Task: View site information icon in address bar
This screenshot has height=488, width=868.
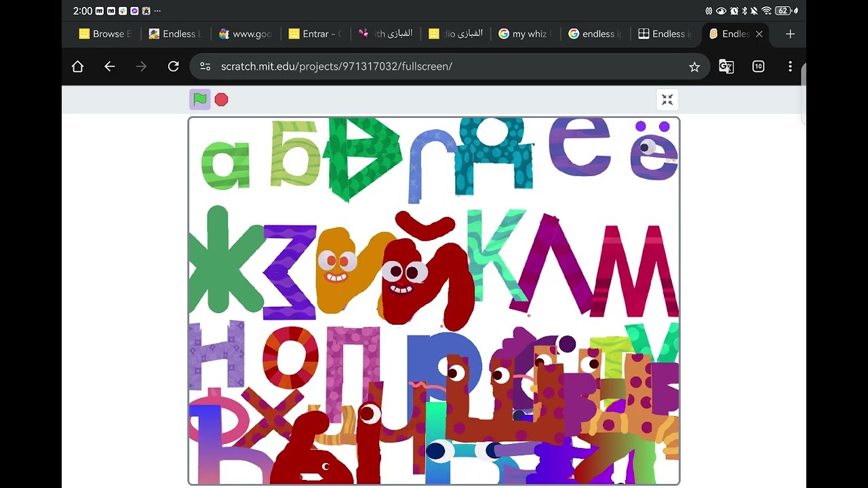Action: tap(205, 66)
